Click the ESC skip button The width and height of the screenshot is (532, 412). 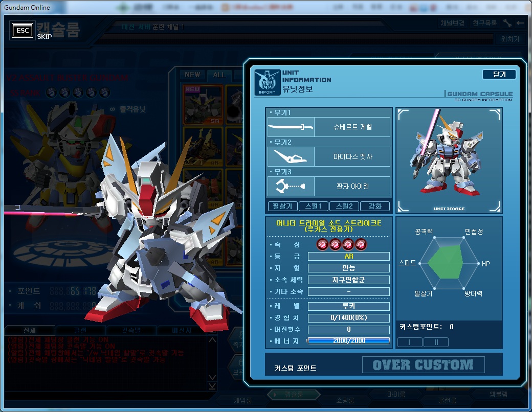(23, 31)
